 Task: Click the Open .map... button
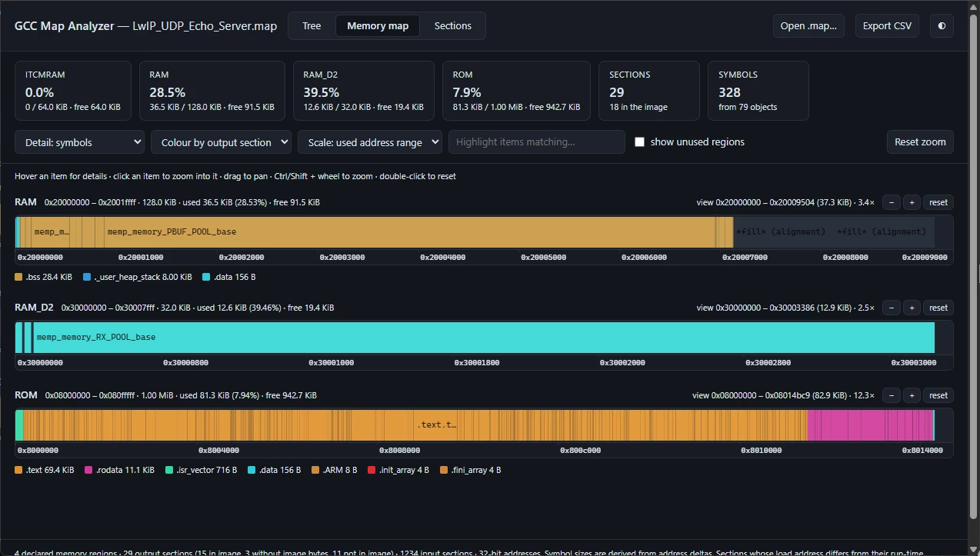(808, 25)
